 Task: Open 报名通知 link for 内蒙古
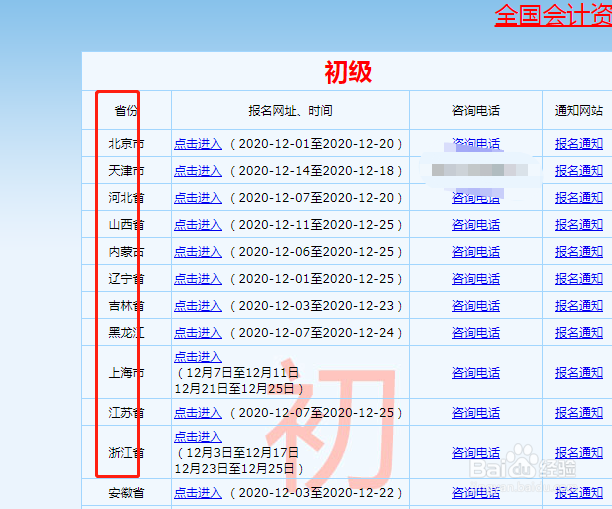point(579,252)
